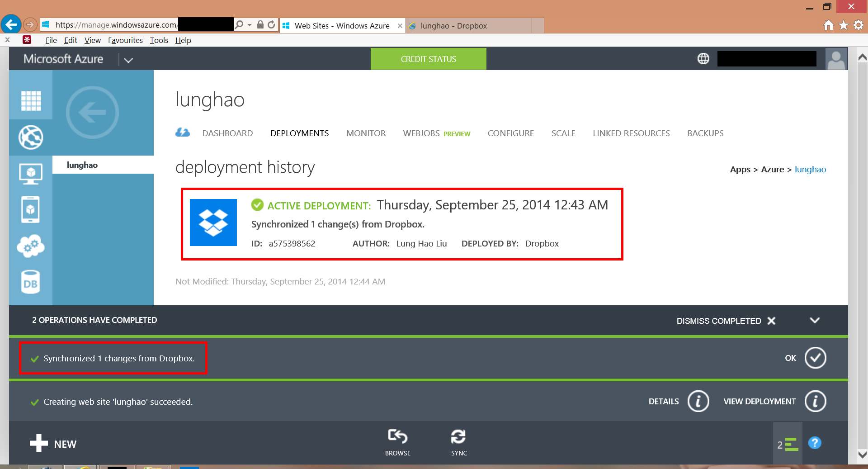The height and width of the screenshot is (469, 868).
Task: Click the Microsoft Azure logo text
Action: 63,59
